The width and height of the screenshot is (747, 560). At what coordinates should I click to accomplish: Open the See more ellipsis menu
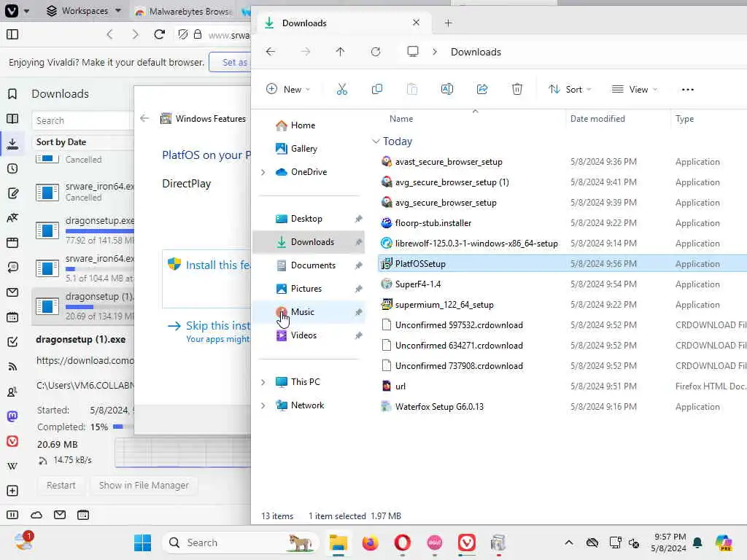click(x=687, y=90)
